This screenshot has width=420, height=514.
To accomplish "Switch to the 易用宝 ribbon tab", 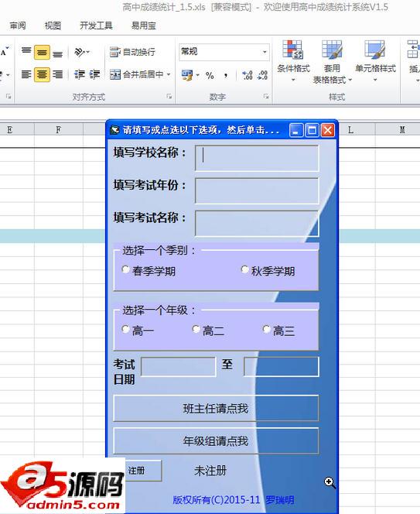I will 144,26.
